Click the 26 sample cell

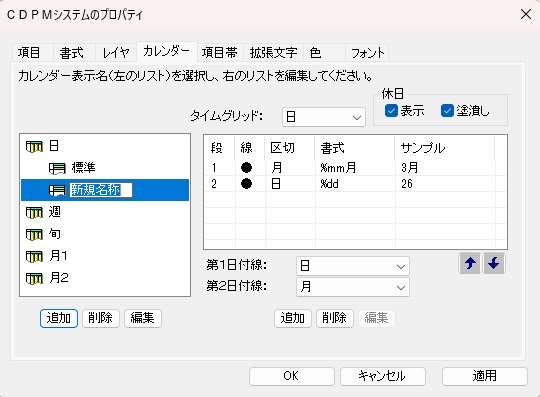click(x=407, y=184)
